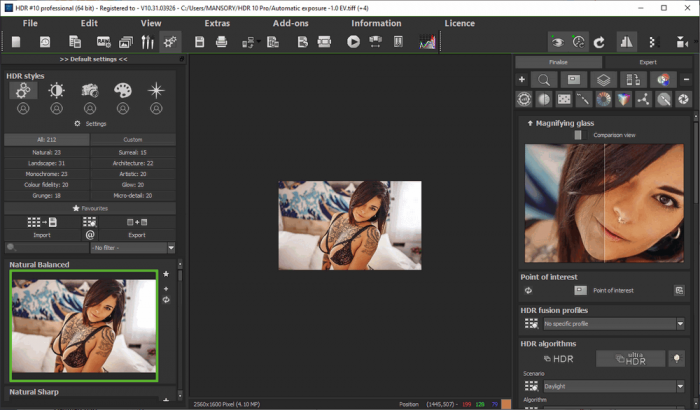Click the play button in the toolbar
Image resolution: width=700 pixels, height=410 pixels.
[353, 42]
